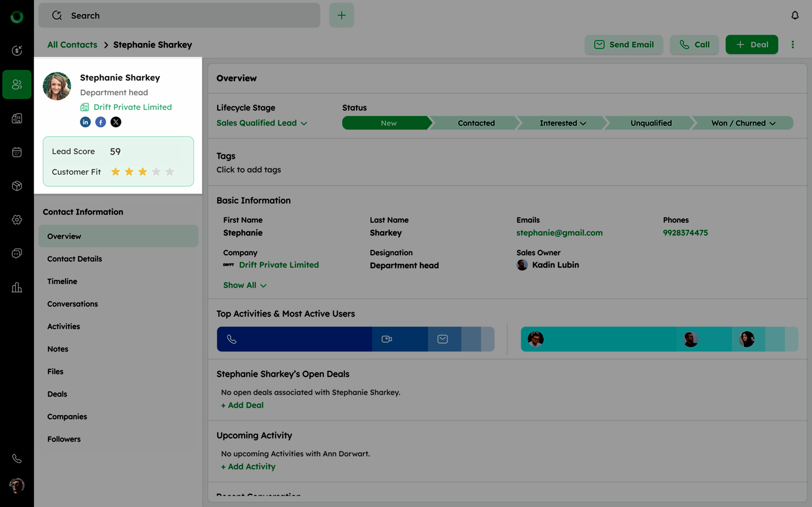
Task: Click the three-dot more options menu
Action: 793,45
